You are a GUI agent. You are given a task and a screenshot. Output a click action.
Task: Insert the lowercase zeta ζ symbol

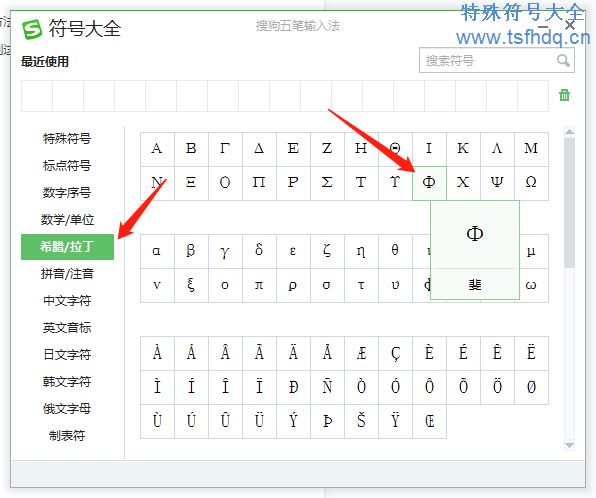tap(327, 251)
